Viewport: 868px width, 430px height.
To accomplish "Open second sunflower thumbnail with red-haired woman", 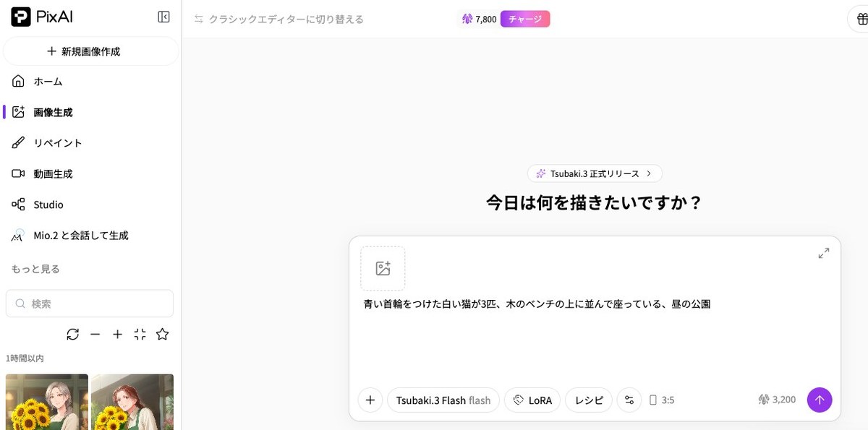I will coord(132,402).
